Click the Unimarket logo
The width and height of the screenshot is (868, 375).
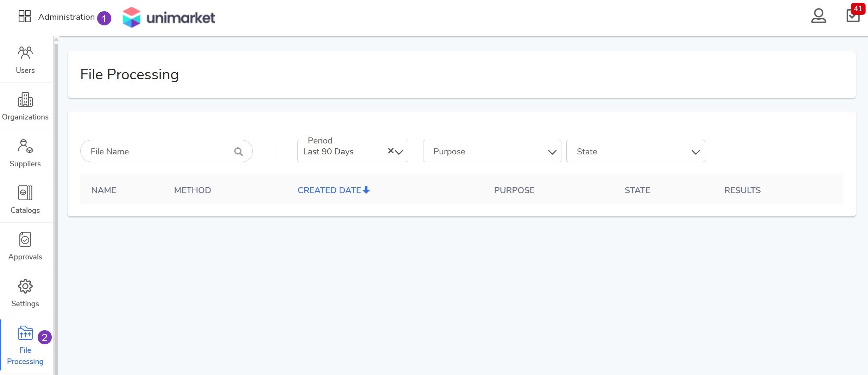point(169,17)
